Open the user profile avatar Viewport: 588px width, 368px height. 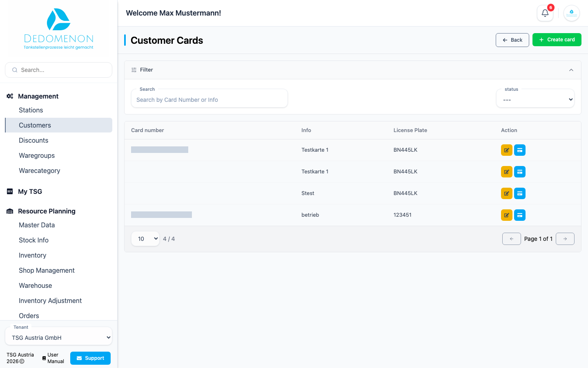572,13
